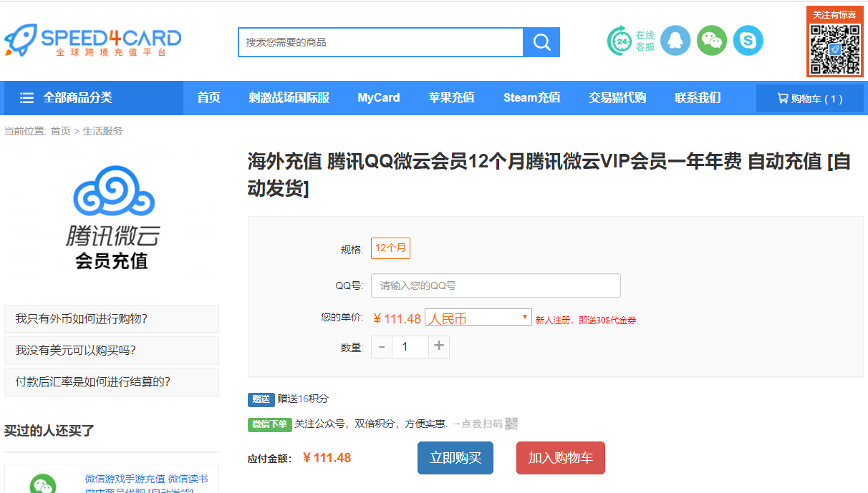The height and width of the screenshot is (493, 868).
Task: Click the WeChat contact icon
Action: (x=712, y=41)
